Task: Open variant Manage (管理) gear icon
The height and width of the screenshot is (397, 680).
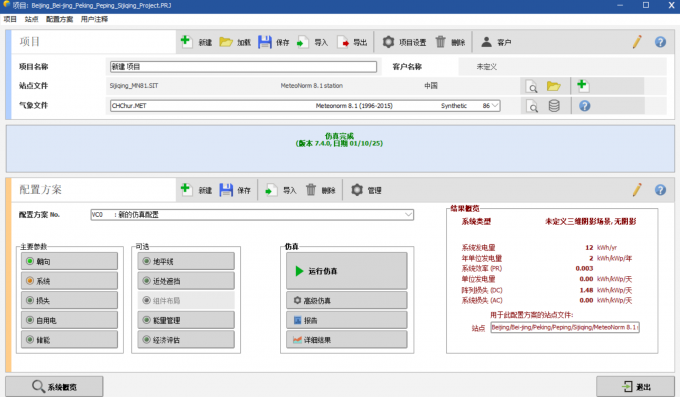Action: pyautogui.click(x=357, y=190)
